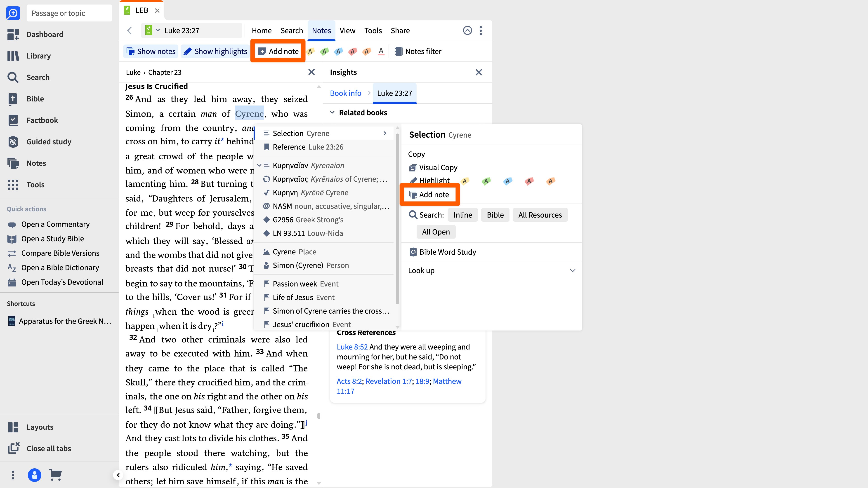Open the Acts 8:2 cross reference

tap(349, 381)
